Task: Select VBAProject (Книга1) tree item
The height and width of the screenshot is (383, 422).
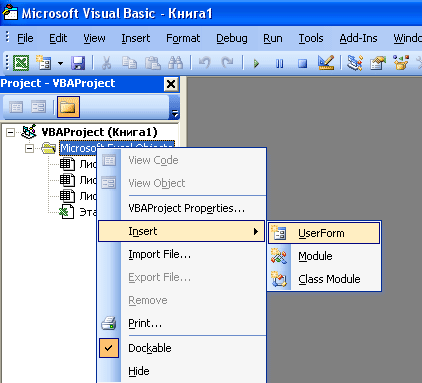Action: point(99,132)
